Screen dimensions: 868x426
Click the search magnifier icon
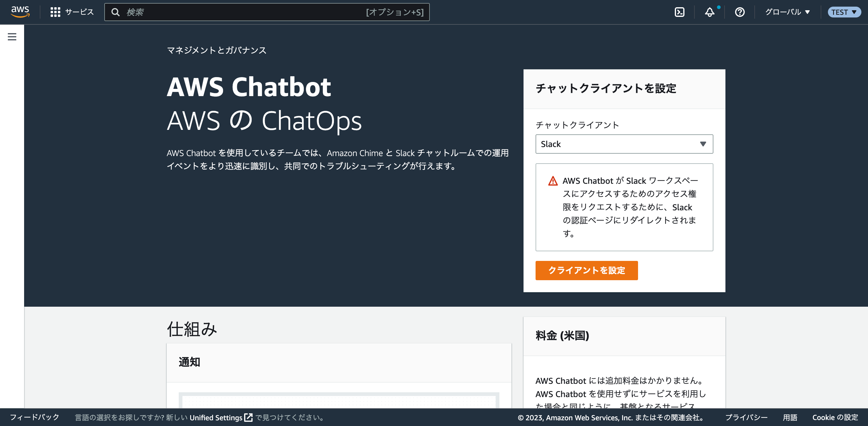[x=116, y=12]
